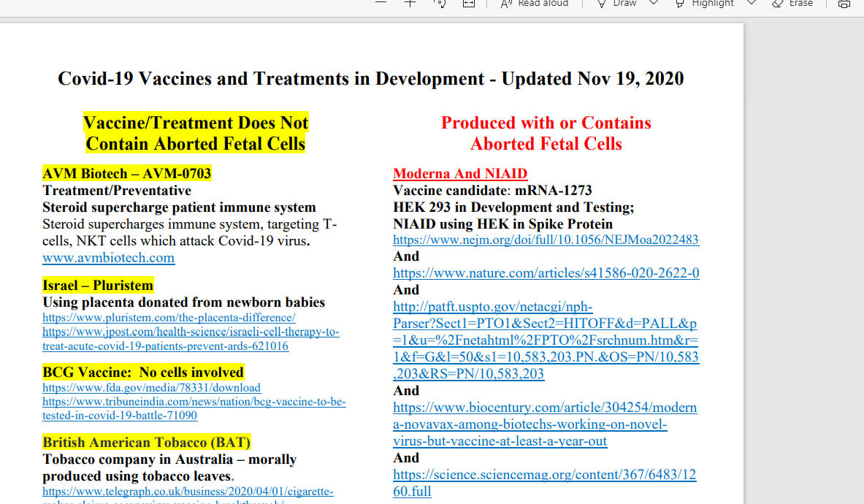The height and width of the screenshot is (504, 864).
Task: Zoom in with the plus icon
Action: pyautogui.click(x=410, y=4)
